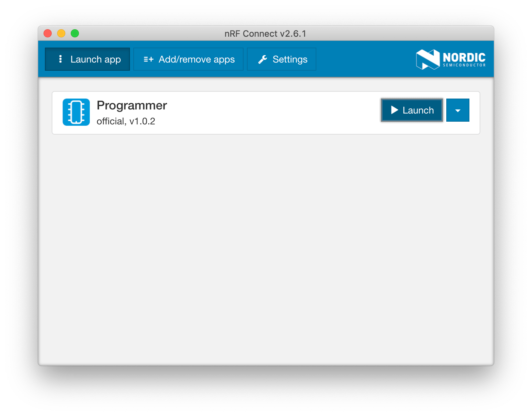Switch to Add/remove apps tab
The image size is (532, 416).
(x=188, y=59)
